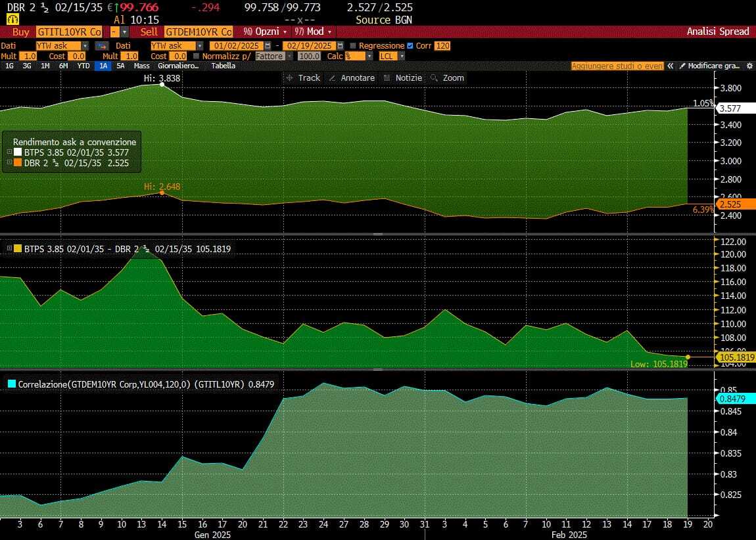Viewport: 756px width, 540px height.
Task: Open the Fattore normalization dropdown
Action: [x=290, y=56]
